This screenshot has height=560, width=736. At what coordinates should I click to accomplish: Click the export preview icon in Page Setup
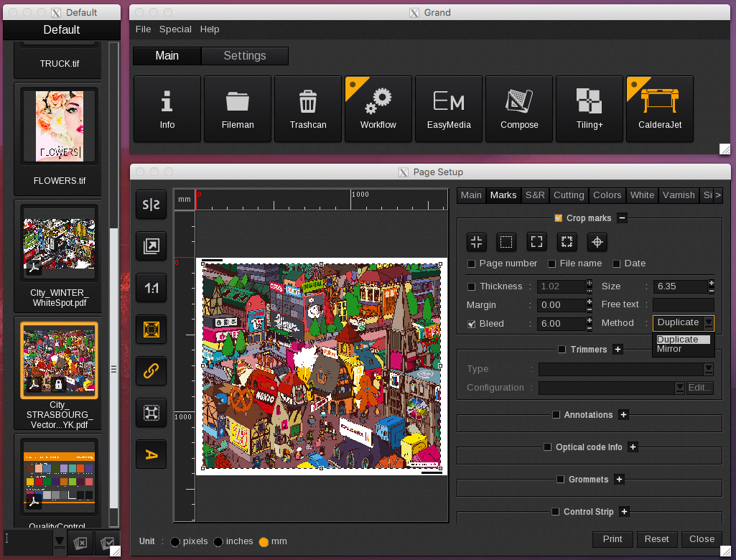click(151, 246)
